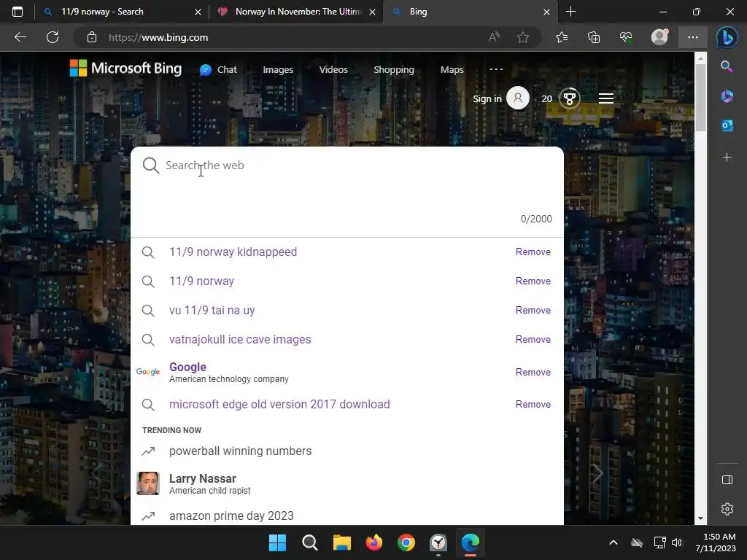Open Bing hamburger settings menu
Screen dimensions: 747x560
tap(606, 98)
